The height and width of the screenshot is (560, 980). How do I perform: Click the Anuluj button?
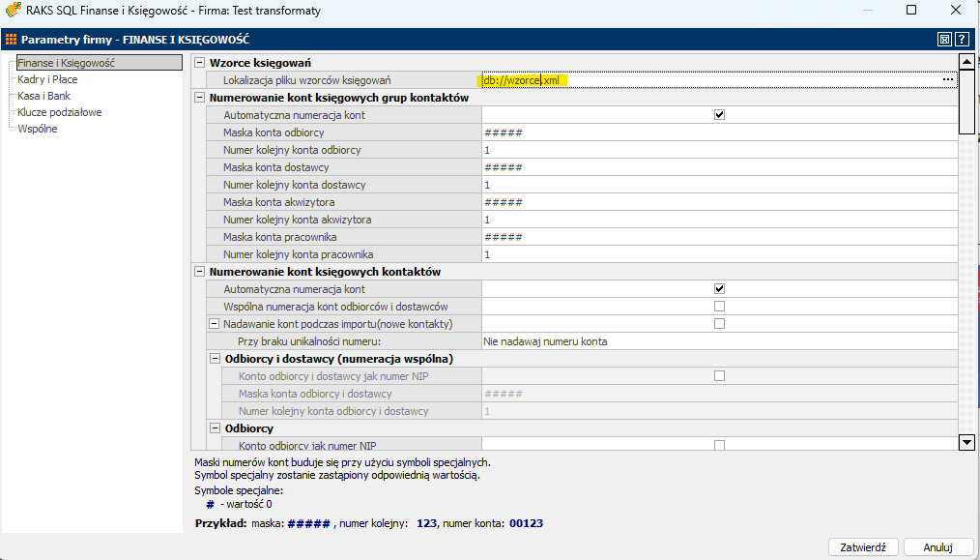(938, 546)
